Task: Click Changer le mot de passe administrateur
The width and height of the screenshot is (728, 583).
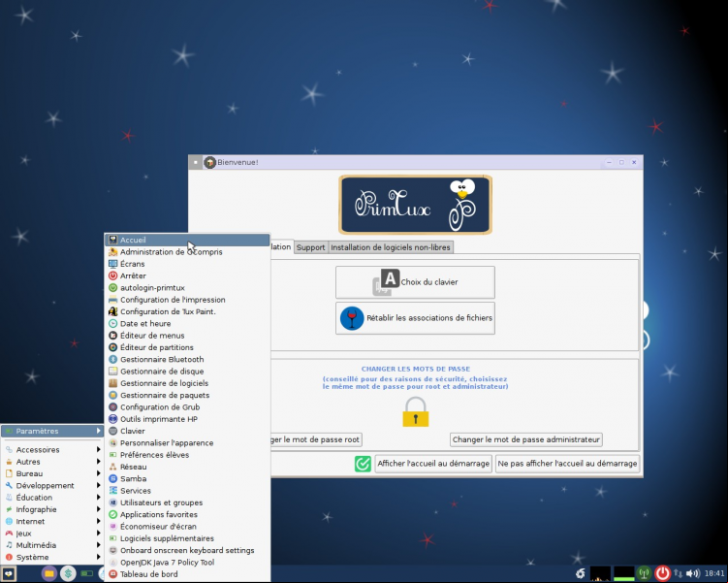Action: pos(526,439)
